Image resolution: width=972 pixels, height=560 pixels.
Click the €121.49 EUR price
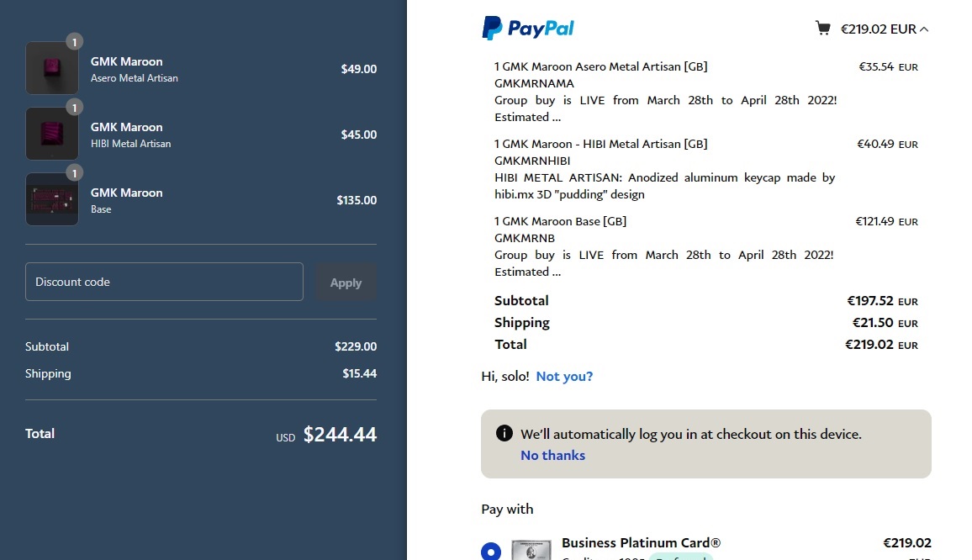tap(886, 221)
